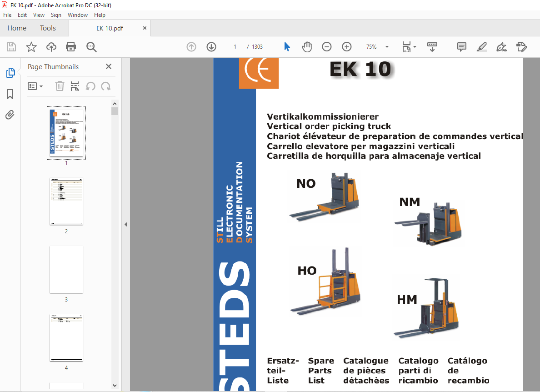The height and width of the screenshot is (392, 540).
Task: Click the 'Spare Parts List' text
Action: [x=321, y=371]
